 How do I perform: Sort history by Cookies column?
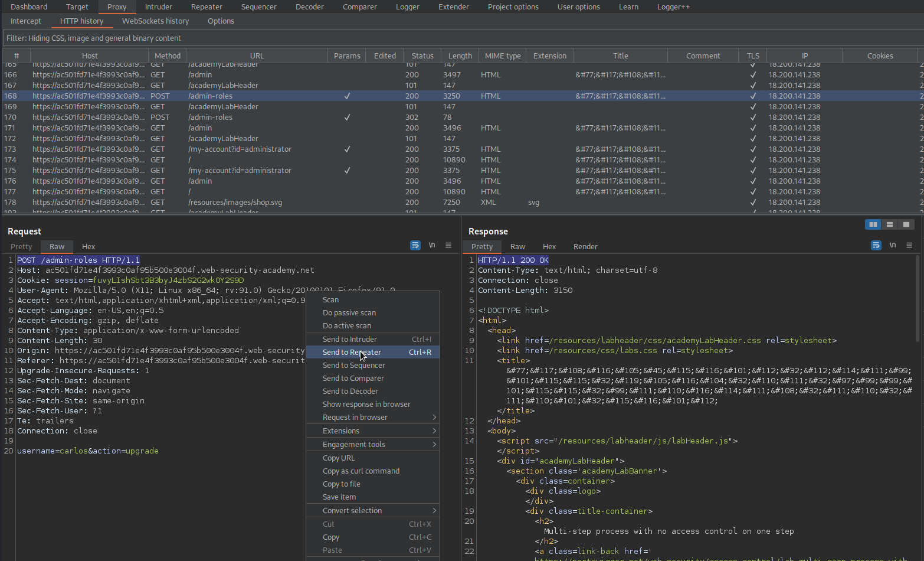coord(880,56)
